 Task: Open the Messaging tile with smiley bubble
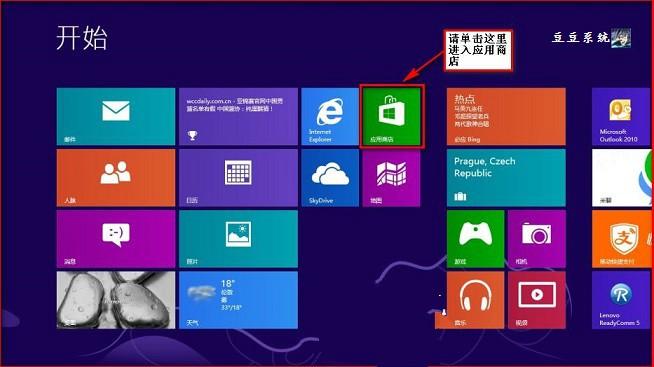click(116, 239)
